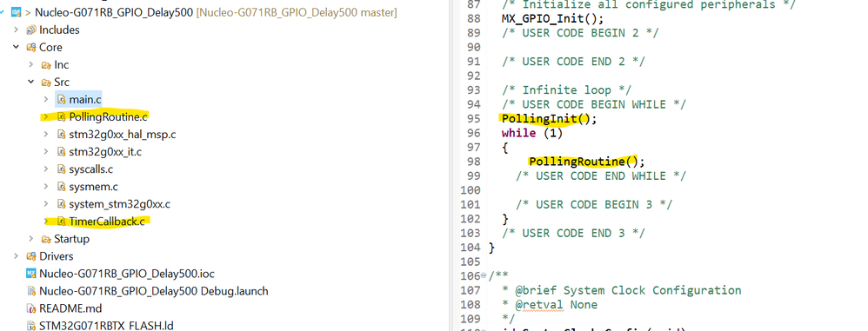Viewport: 868px width, 331px height.
Task: Open PollingRoutine.c file
Action: [109, 117]
